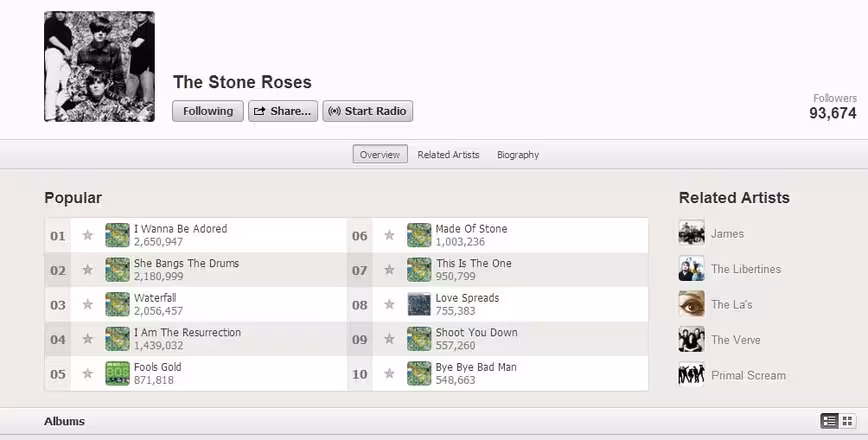Viewport: 868px width, 440px height.
Task: Open The La's artist link
Action: [732, 304]
